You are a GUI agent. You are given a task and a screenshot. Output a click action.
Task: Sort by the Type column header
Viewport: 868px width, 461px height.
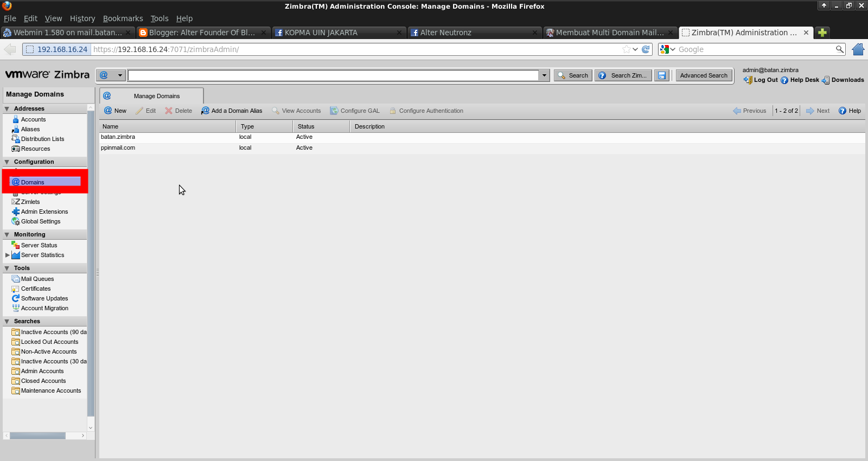[x=264, y=126]
